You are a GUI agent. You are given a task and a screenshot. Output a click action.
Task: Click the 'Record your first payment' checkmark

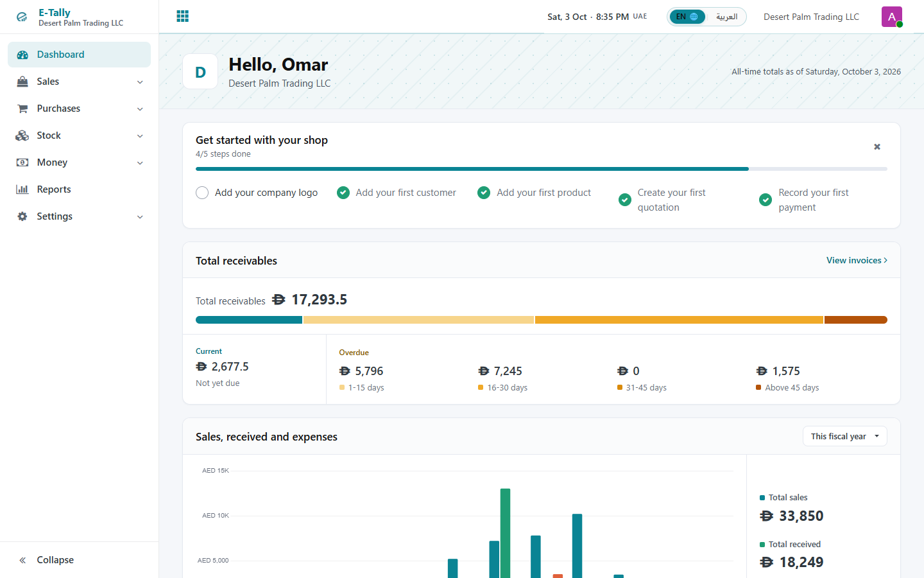tap(766, 200)
